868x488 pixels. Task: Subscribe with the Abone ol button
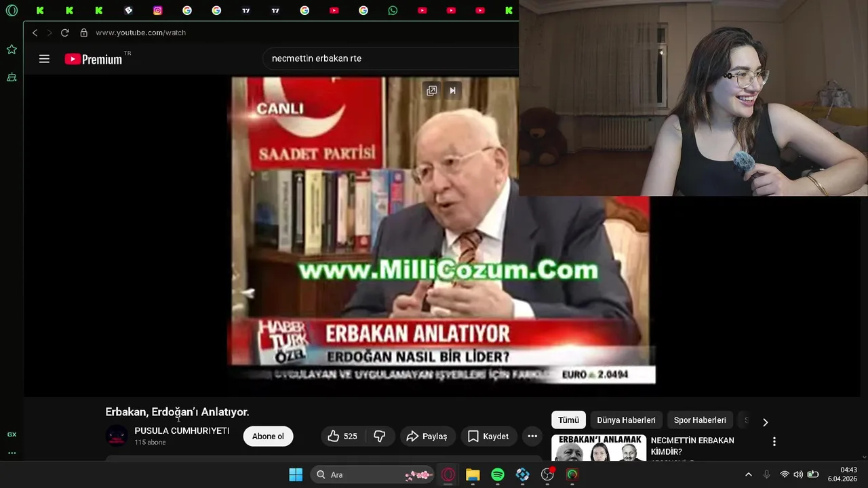[268, 436]
